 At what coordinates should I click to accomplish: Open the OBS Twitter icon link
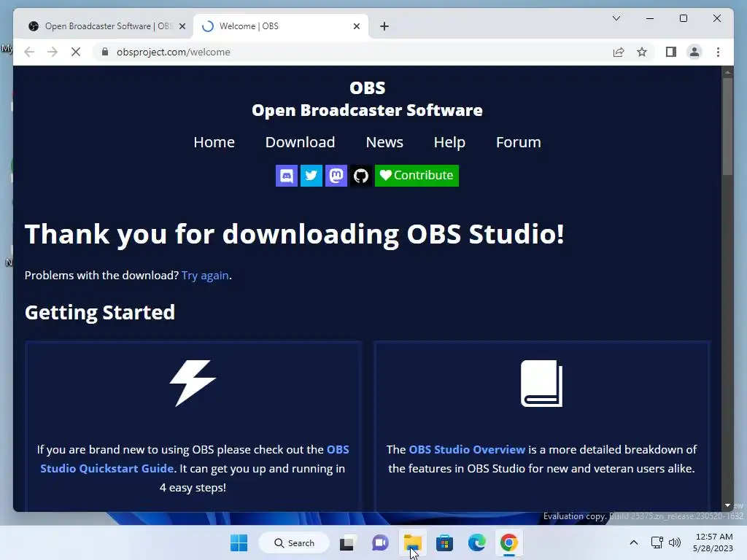(311, 176)
